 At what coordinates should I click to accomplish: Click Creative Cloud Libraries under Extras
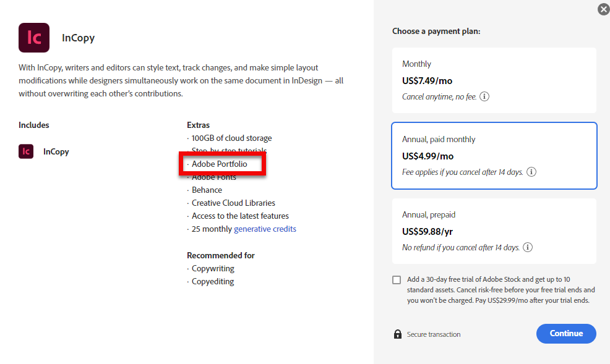coord(233,203)
